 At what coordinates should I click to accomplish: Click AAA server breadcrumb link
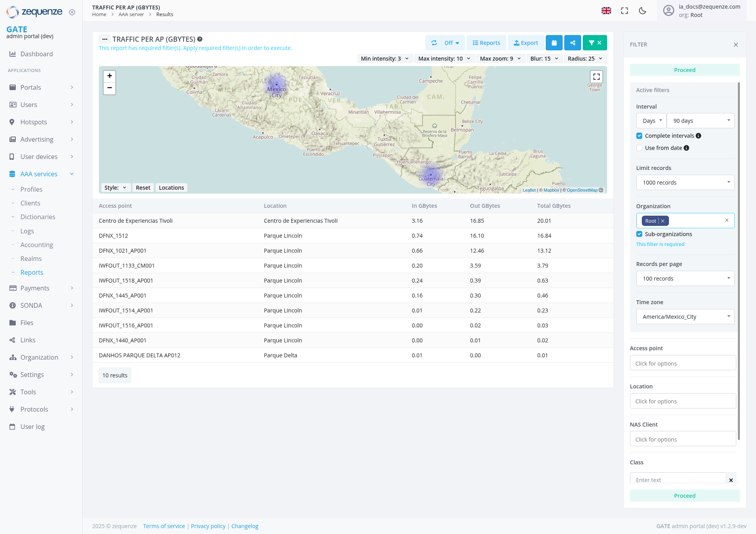(131, 15)
